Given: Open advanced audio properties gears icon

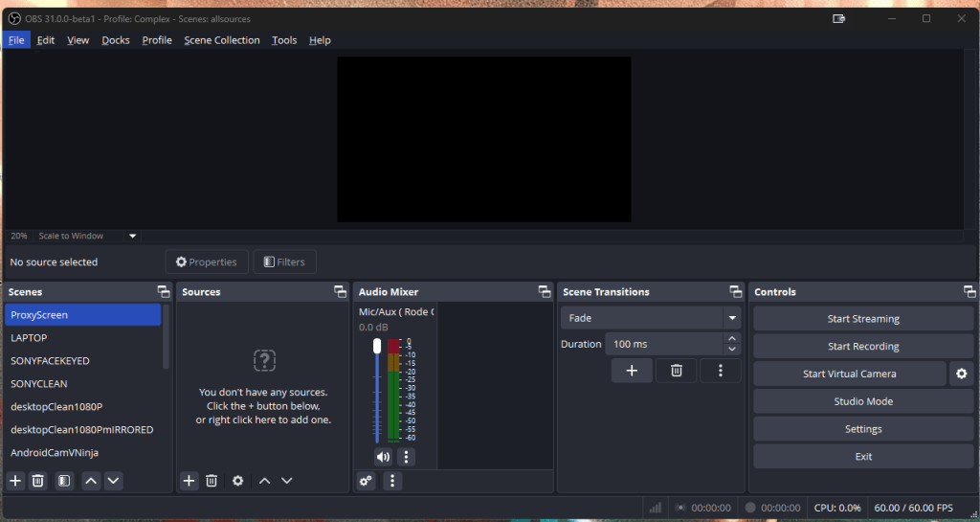Looking at the screenshot, I should (367, 481).
